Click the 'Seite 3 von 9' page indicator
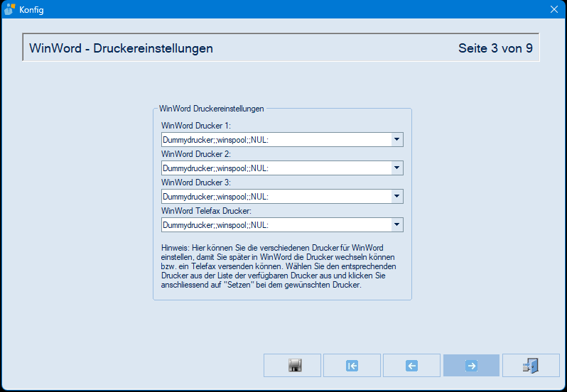 [495, 48]
